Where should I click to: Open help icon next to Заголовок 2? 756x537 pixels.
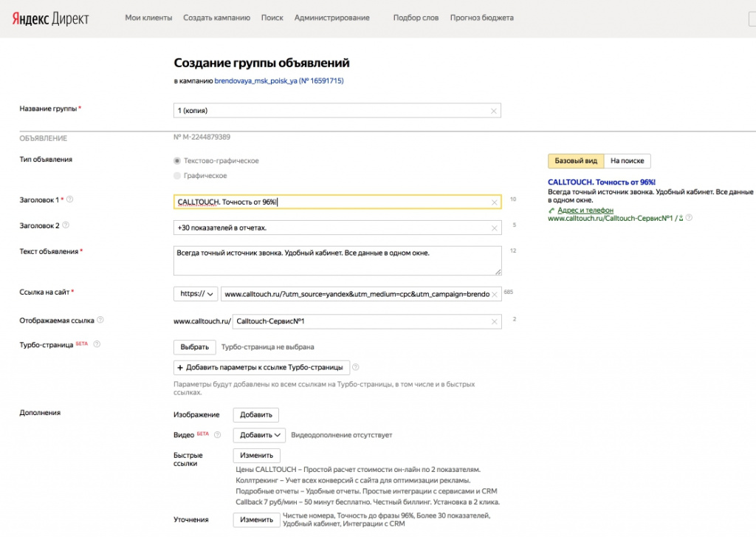click(66, 225)
